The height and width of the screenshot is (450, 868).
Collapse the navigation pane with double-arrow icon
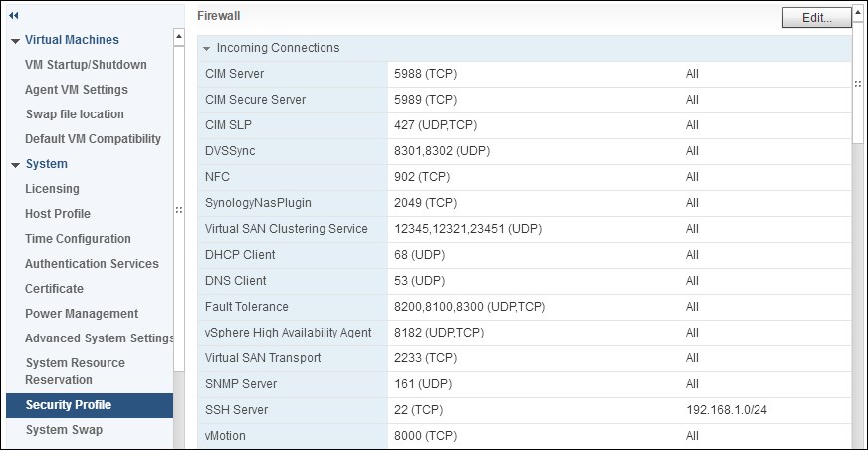(x=14, y=16)
